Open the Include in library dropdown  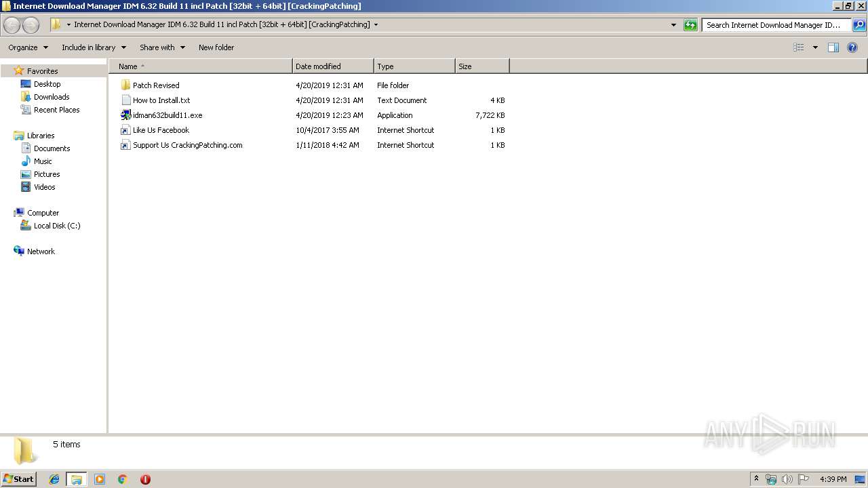[x=94, y=47]
